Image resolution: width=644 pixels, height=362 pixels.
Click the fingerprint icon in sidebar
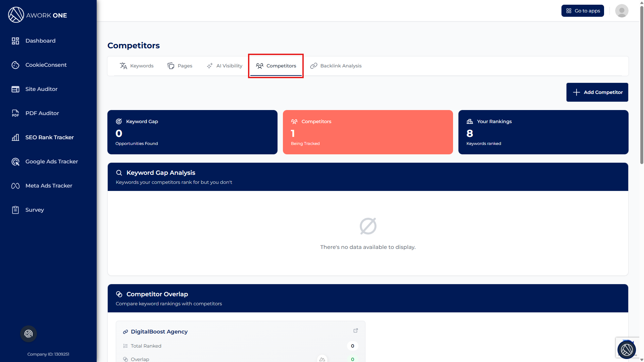pos(29,334)
